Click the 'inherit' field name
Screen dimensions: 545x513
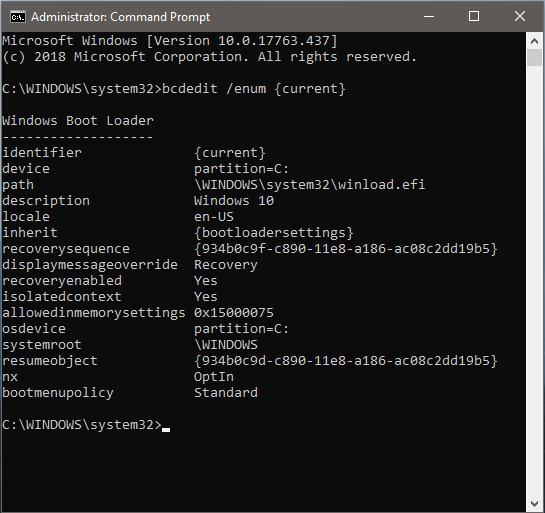click(x=30, y=233)
